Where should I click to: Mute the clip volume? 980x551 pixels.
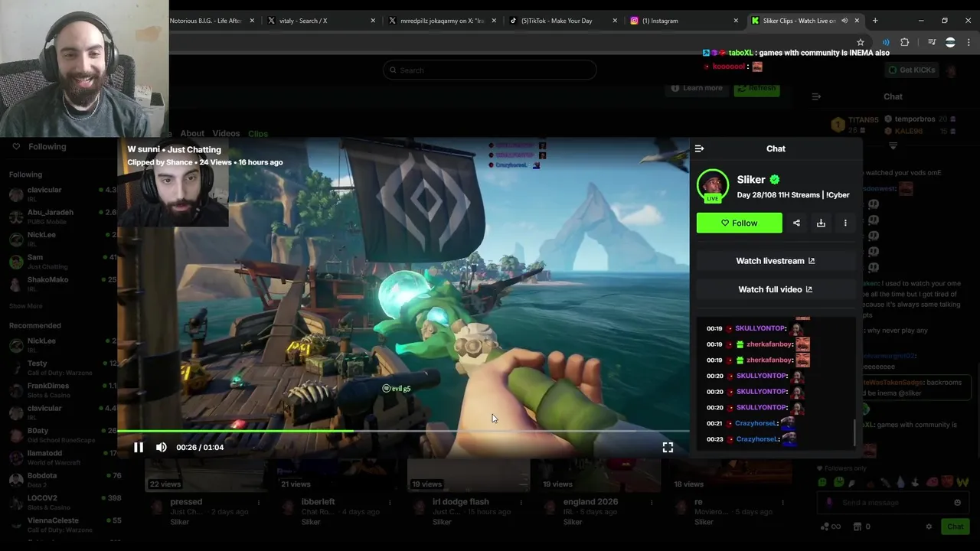(161, 447)
